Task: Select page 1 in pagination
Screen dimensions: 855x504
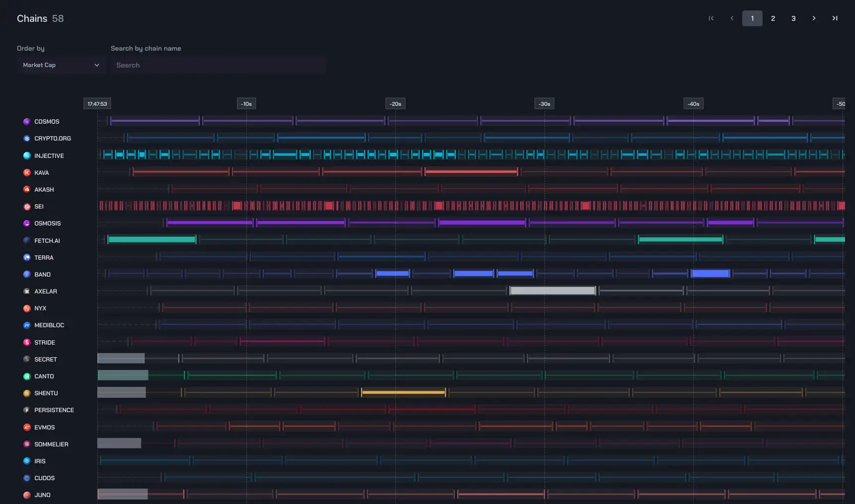Action: point(752,18)
